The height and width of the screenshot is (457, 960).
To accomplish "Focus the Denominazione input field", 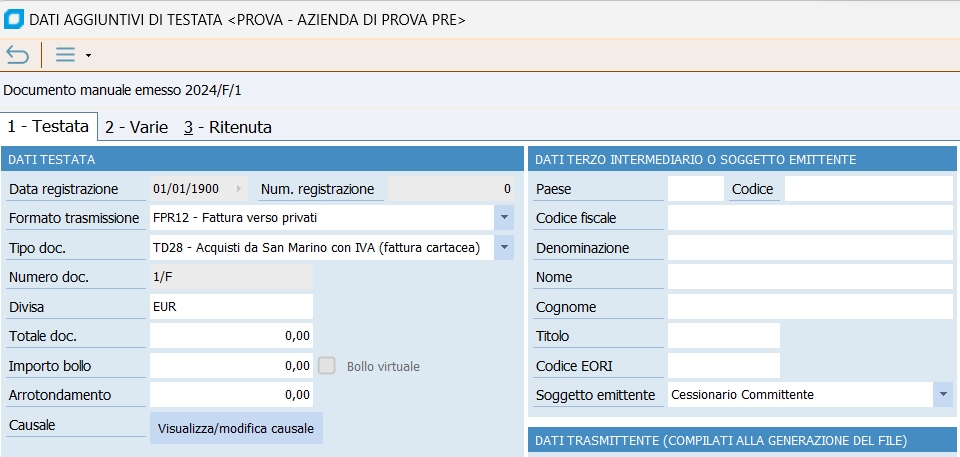I will 810,248.
